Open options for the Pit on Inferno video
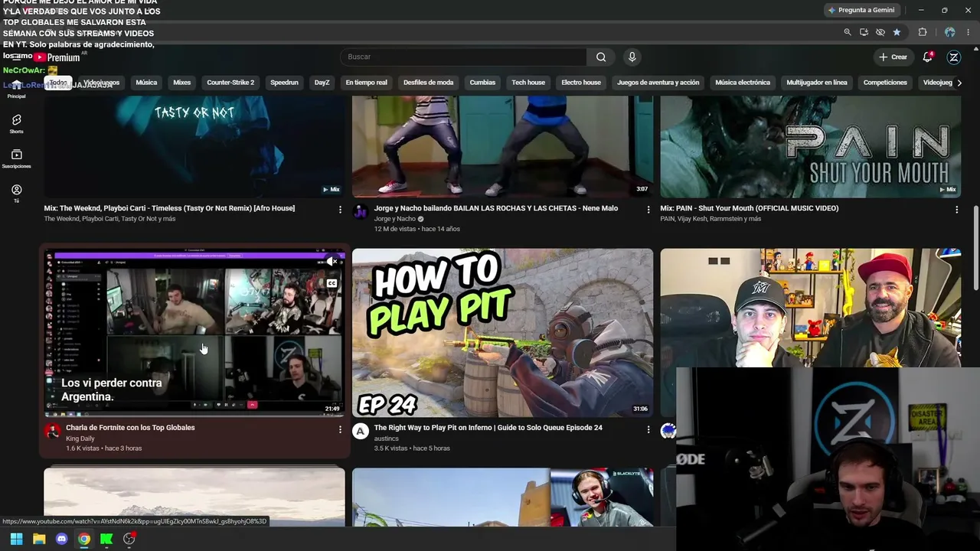980x551 pixels. (648, 429)
